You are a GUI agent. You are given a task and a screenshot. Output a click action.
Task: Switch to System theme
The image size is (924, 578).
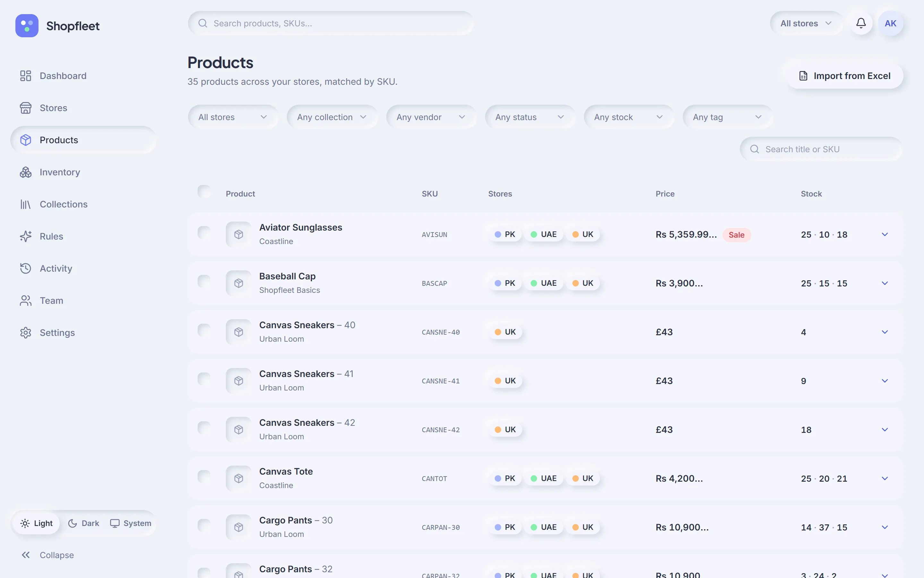pyautogui.click(x=131, y=523)
